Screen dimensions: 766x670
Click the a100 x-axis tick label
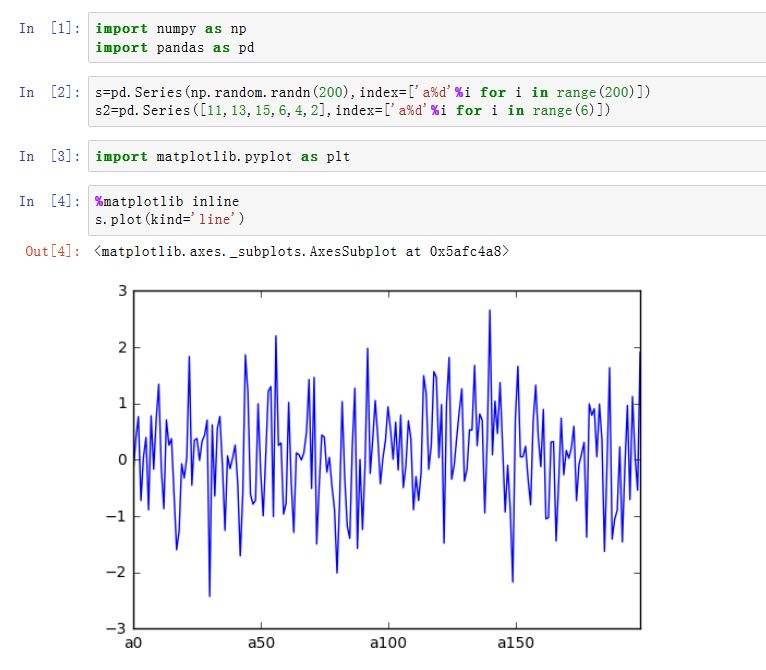coord(387,642)
